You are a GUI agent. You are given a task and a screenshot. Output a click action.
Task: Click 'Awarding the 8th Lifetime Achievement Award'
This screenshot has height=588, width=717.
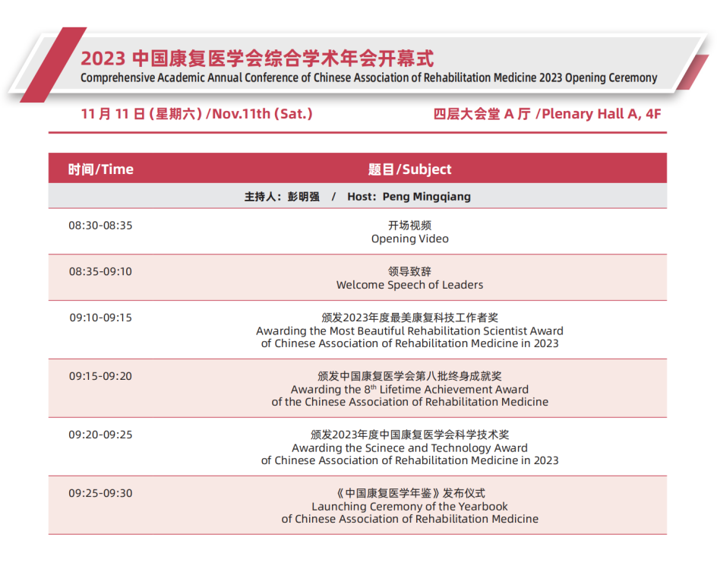pos(409,389)
